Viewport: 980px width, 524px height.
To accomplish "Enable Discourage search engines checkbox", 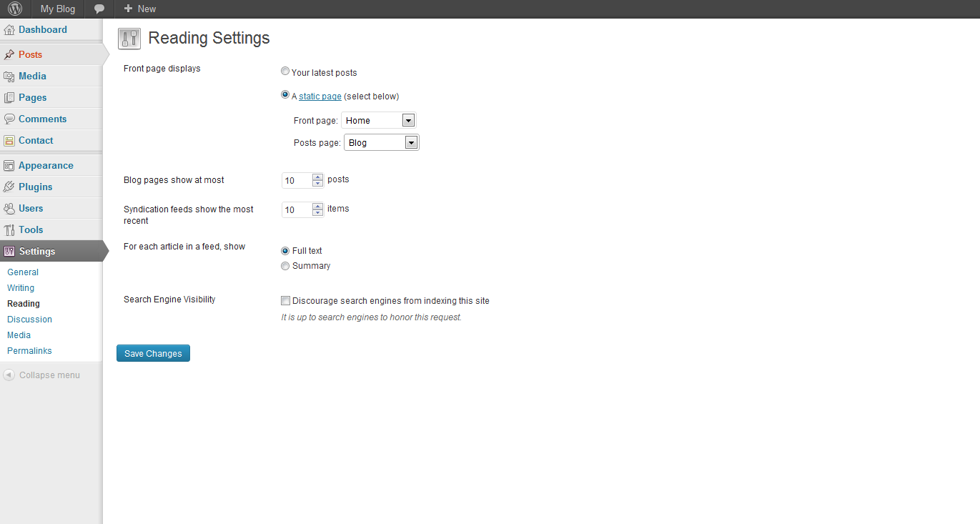I will [x=286, y=301].
